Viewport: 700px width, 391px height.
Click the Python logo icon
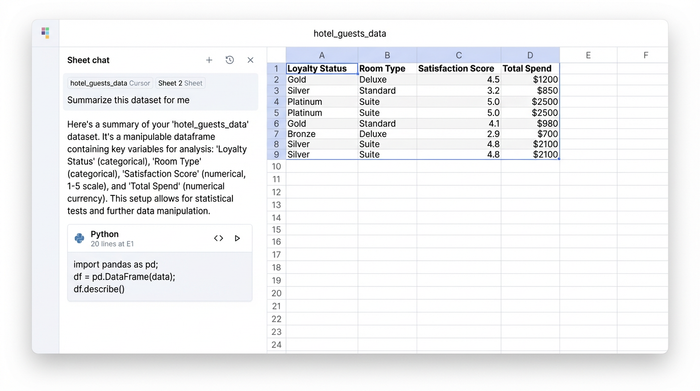79,238
